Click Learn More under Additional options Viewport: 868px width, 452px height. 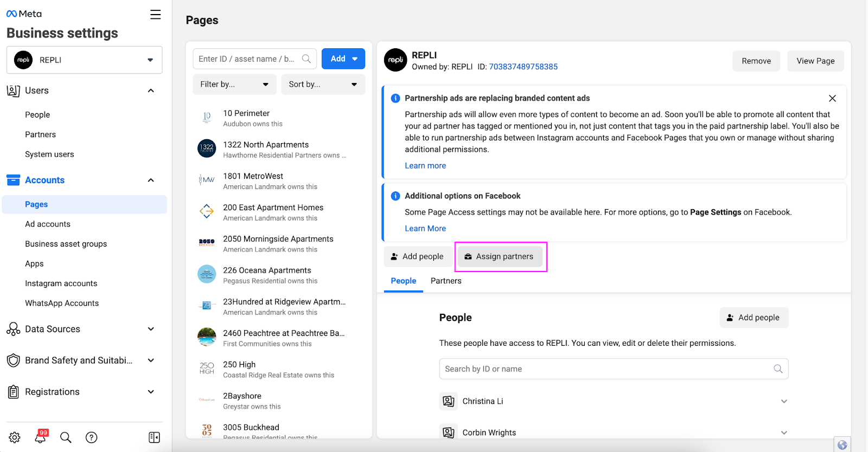click(425, 229)
